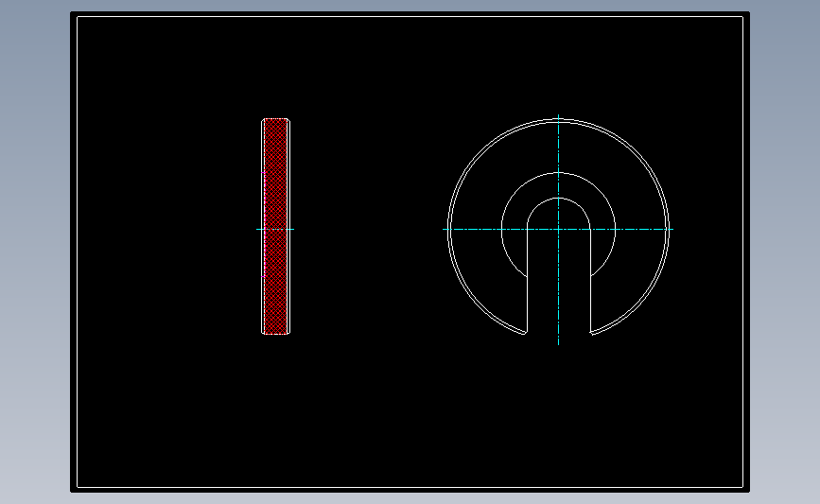Select the red cross-hatched section view
This screenshot has height=504, width=820.
point(275,226)
